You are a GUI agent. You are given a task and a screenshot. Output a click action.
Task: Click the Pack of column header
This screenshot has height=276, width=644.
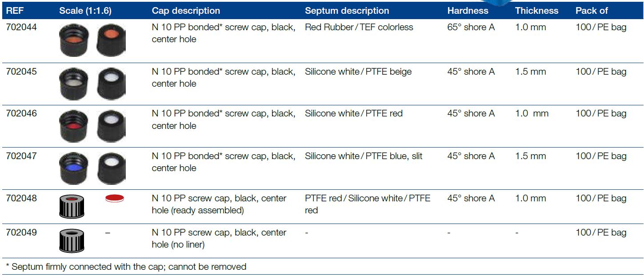click(x=592, y=11)
